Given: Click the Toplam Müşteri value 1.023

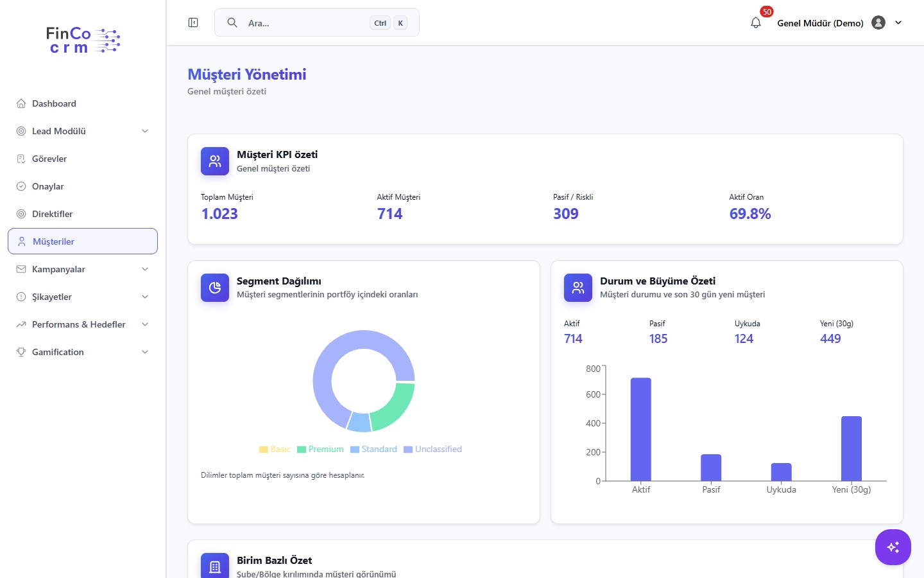Looking at the screenshot, I should (219, 214).
